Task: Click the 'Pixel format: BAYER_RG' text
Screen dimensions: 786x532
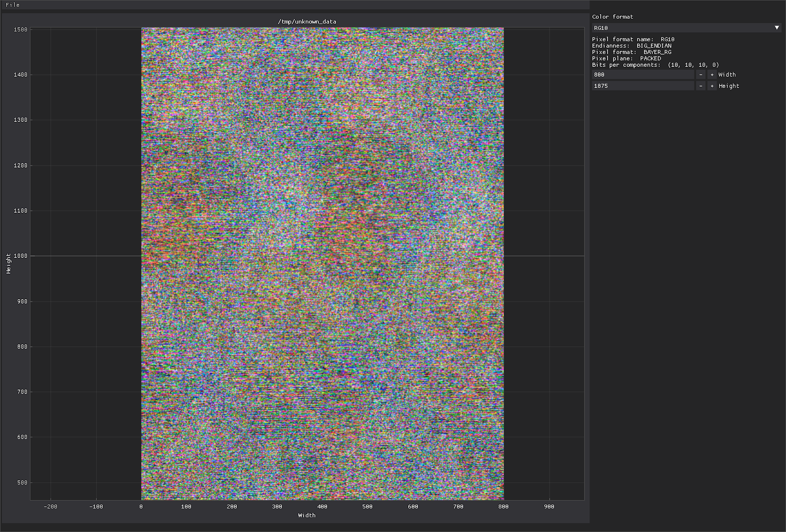Action: click(x=631, y=52)
